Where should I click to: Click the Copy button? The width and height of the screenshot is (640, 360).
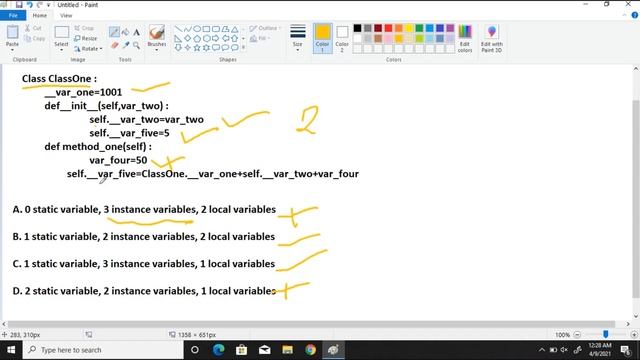[x=35, y=38]
